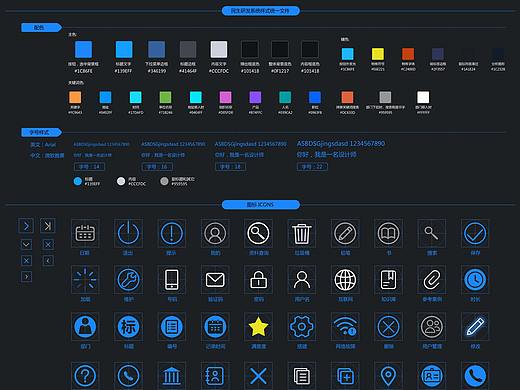The image size is (520, 390).
Task: Click the filled blue clock icon
Action: 475,280
